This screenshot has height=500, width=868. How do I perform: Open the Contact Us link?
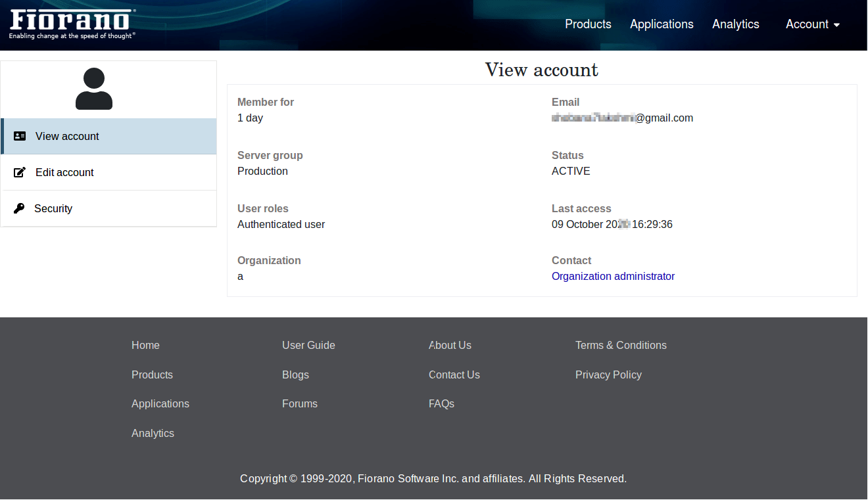tap(454, 375)
